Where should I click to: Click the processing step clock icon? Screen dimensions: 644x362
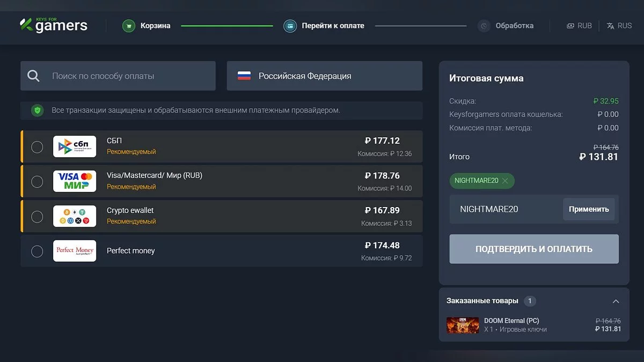484,26
